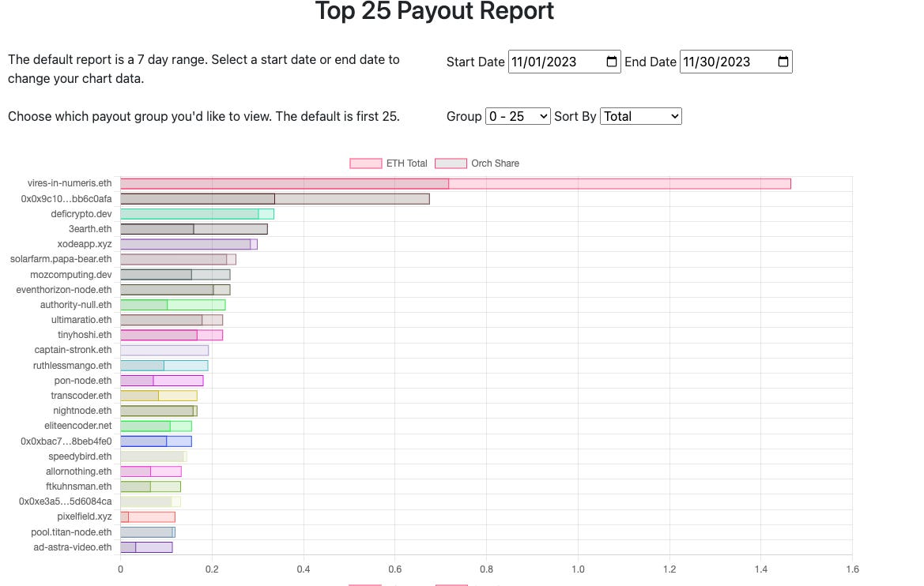
Task: Open the Group 0 - 25 dropdown
Action: coord(518,116)
